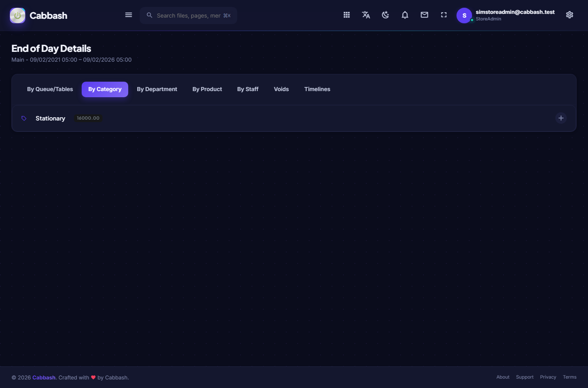Viewport: 588px width, 388px height.
Task: Click the End of Day Details heading
Action: 51,49
